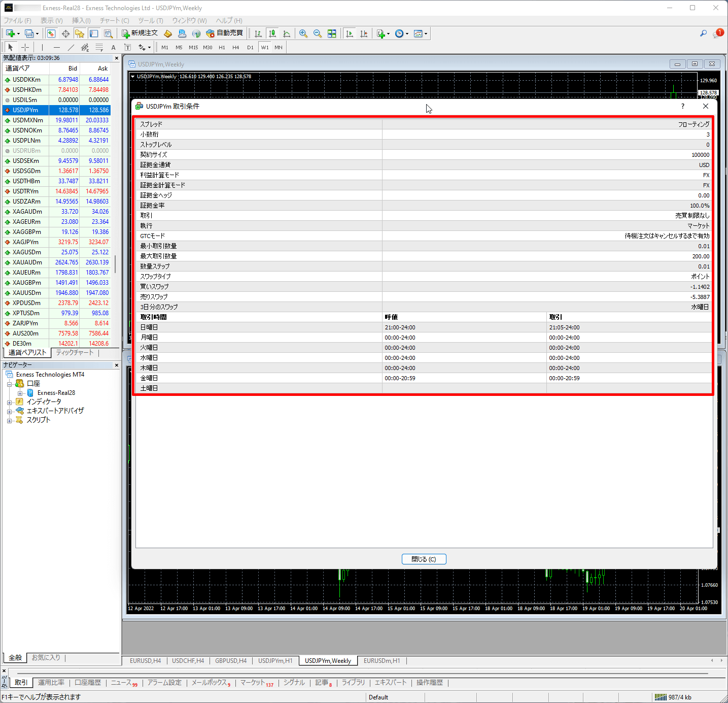
Task: Select the trendline drawing tool
Action: click(71, 47)
